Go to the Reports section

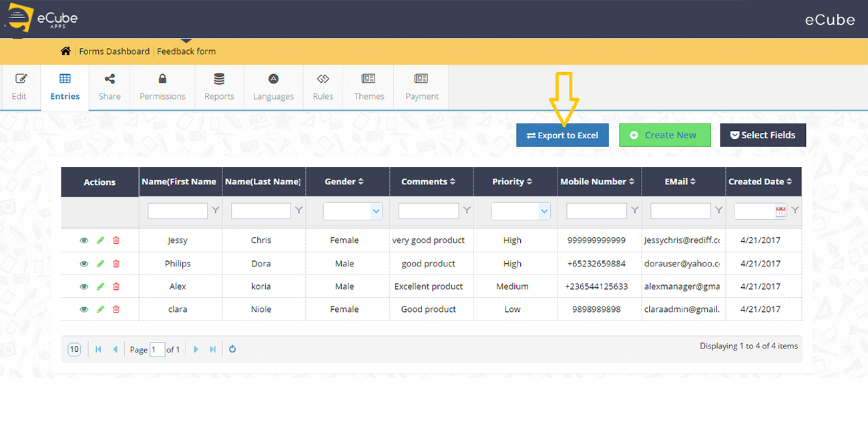click(x=219, y=87)
